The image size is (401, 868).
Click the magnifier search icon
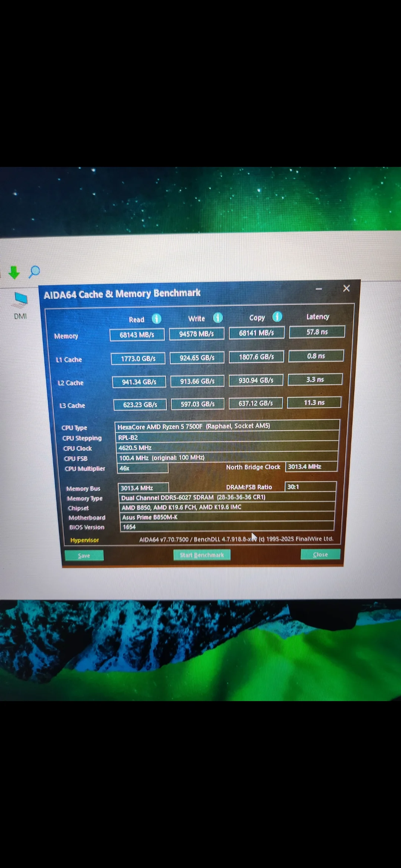pyautogui.click(x=35, y=272)
